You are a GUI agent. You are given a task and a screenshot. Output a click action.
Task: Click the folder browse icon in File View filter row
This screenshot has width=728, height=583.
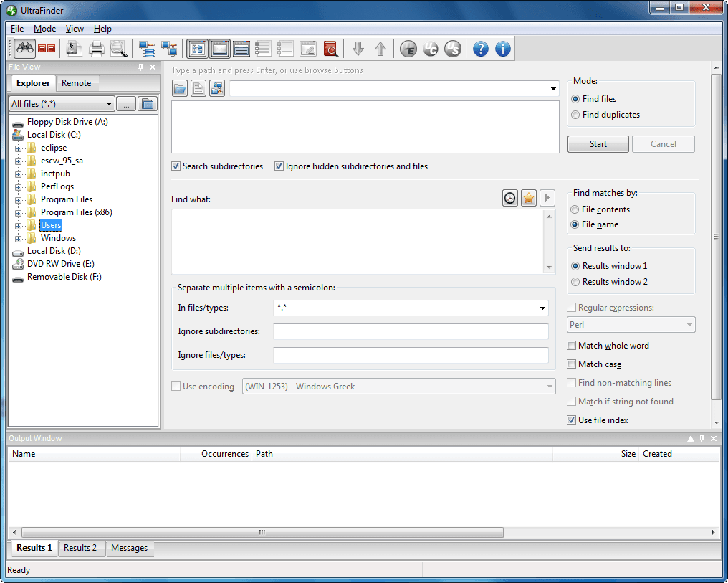[148, 103]
